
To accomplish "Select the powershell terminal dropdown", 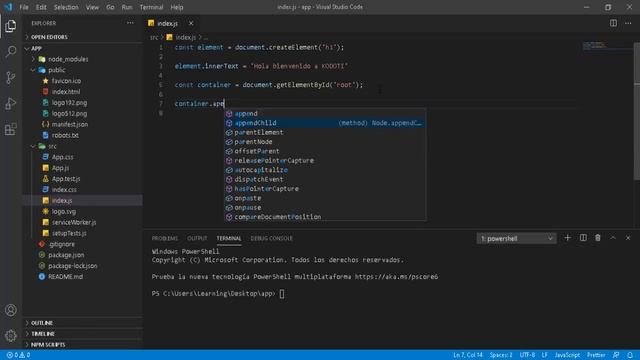I will click(516, 238).
